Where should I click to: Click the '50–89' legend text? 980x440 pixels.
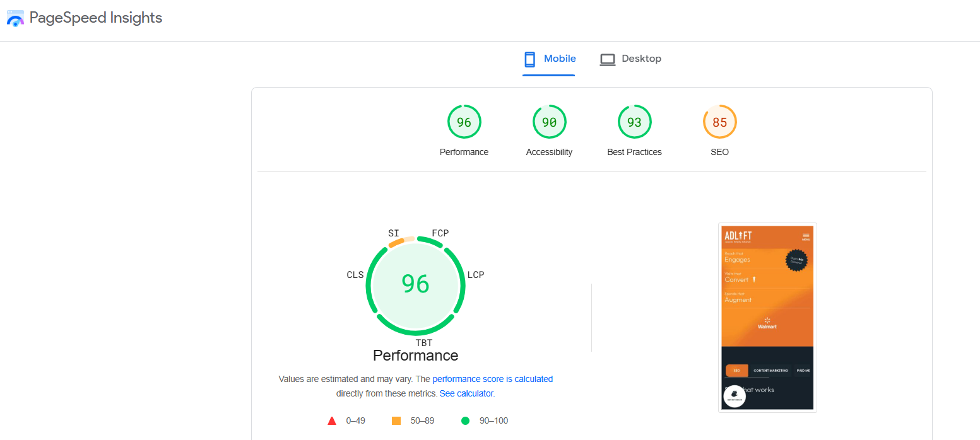point(422,420)
